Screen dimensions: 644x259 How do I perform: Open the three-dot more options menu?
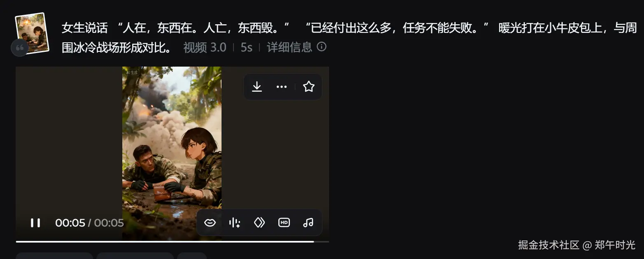[282, 87]
